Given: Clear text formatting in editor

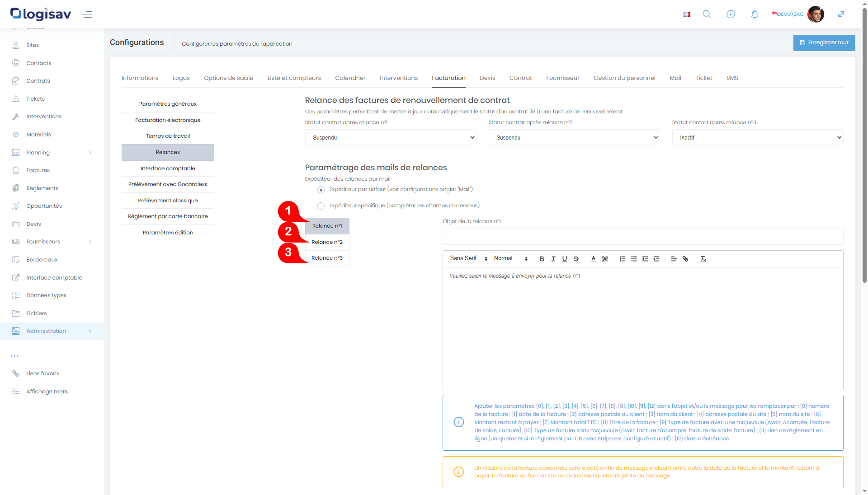Looking at the screenshot, I should [703, 259].
